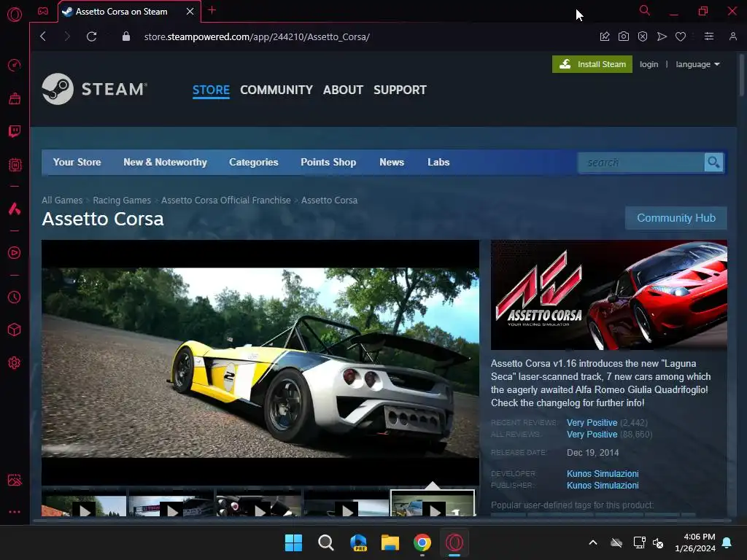Open Windows Start menu
This screenshot has height=560, width=747.
click(293, 542)
